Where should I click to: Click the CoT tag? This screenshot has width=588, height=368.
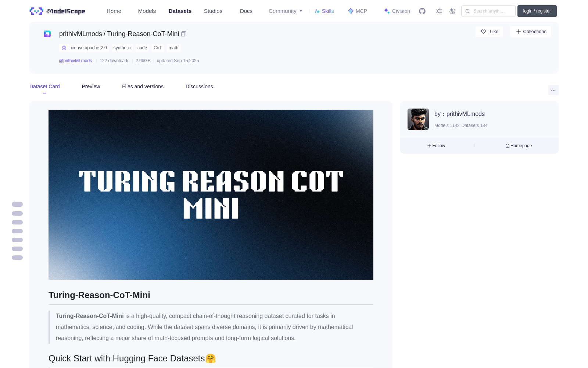coord(158,48)
